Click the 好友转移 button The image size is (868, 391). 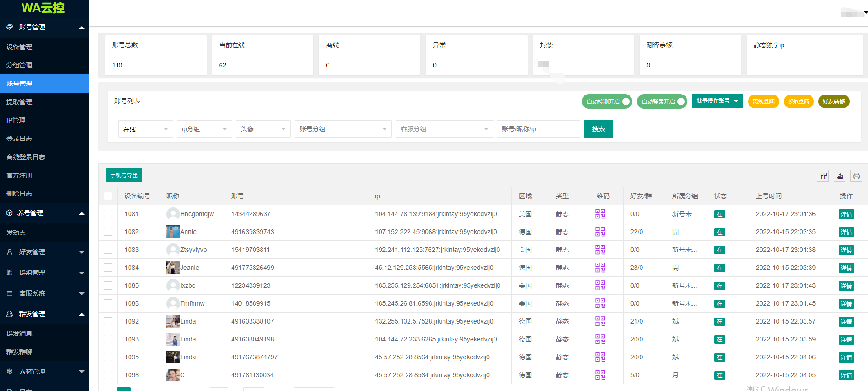(x=834, y=101)
